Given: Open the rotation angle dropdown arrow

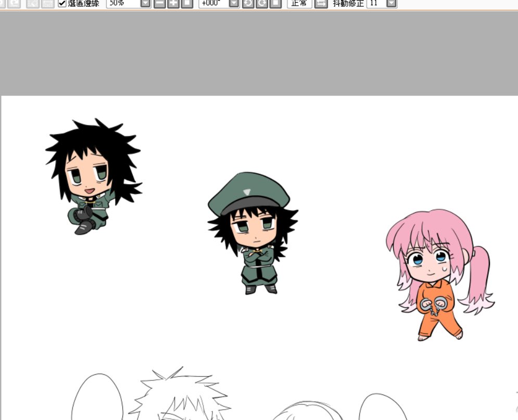Looking at the screenshot, I should 234,3.
